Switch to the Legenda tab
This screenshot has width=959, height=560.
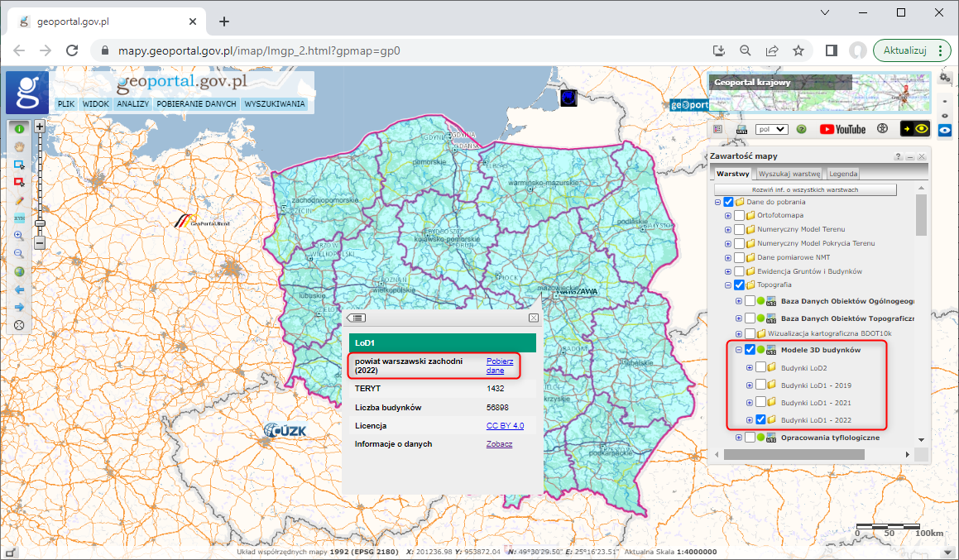[x=843, y=174]
